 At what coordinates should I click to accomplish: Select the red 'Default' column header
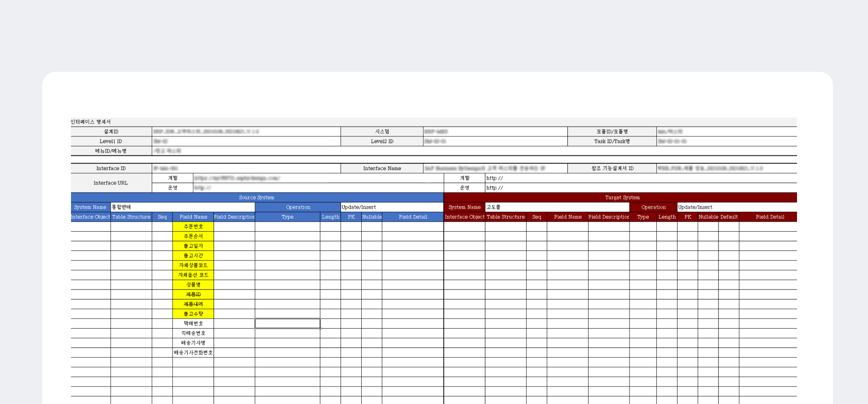[729, 217]
